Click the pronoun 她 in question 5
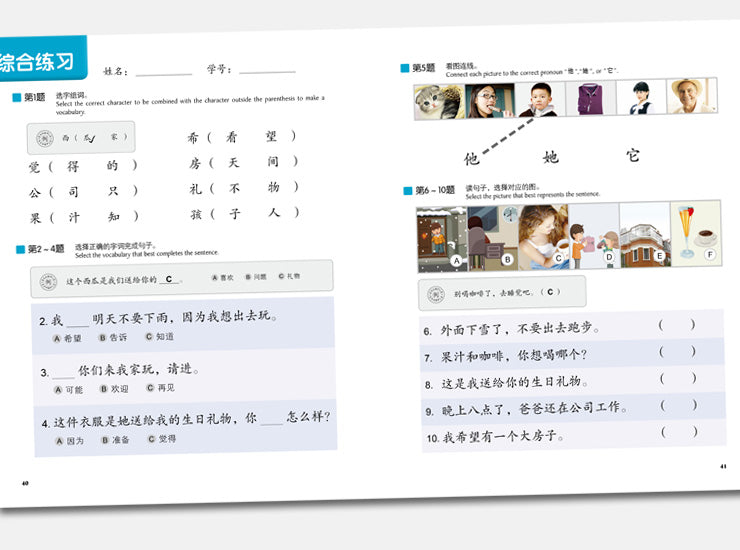This screenshot has width=740, height=550. point(551,158)
